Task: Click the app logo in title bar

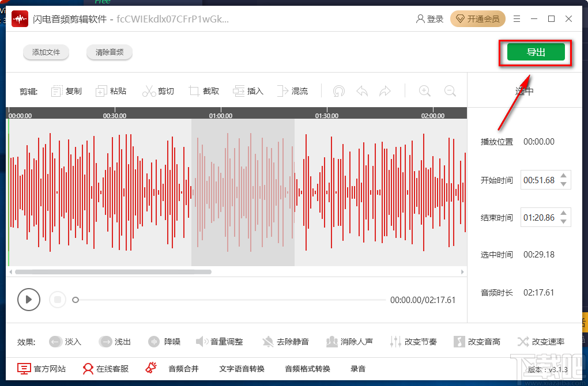Action: tap(20, 19)
